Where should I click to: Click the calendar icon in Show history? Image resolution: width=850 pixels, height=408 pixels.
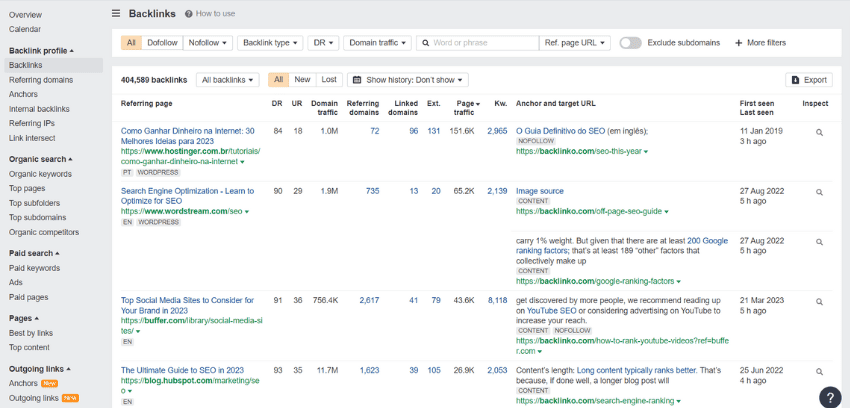pos(357,80)
